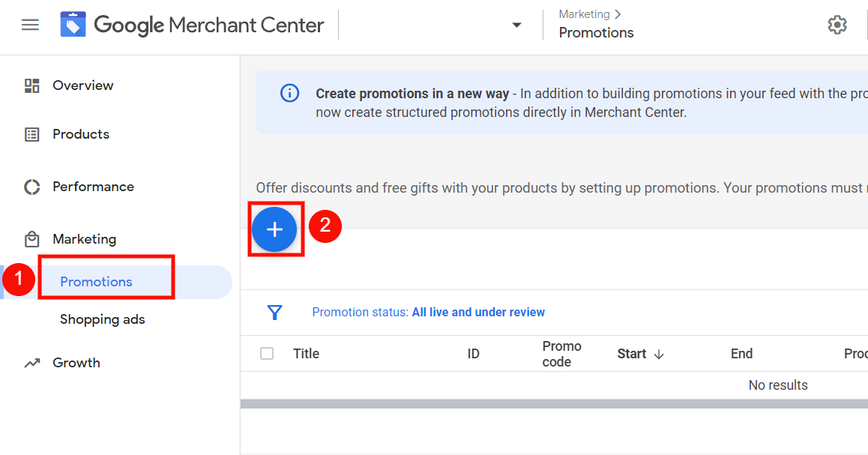
Task: Click the Promotions page title in header
Action: [596, 33]
